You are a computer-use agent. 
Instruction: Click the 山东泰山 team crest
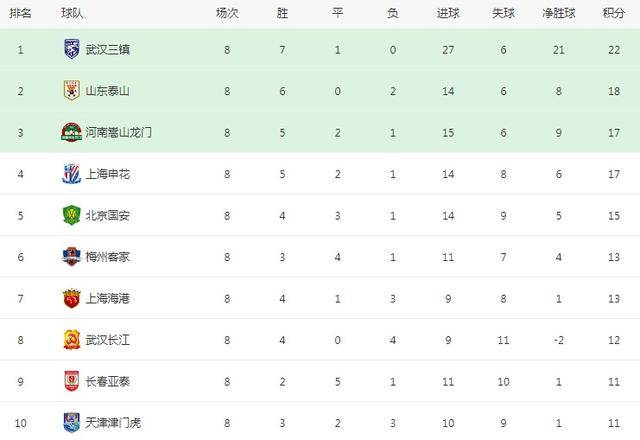point(72,91)
